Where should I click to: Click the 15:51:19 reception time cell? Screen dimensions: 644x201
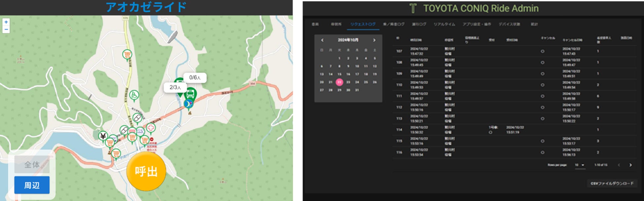(513, 132)
